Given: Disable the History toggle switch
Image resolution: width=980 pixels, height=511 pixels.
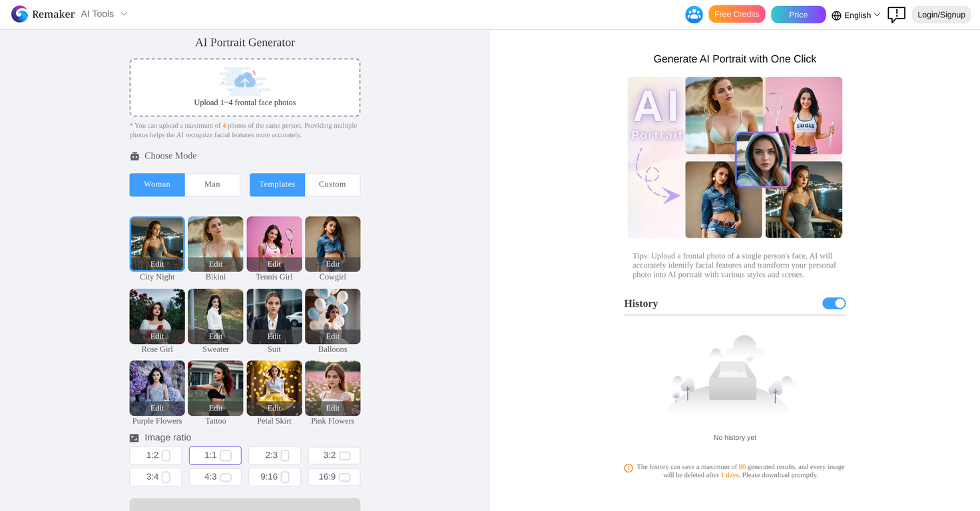Looking at the screenshot, I should (834, 303).
